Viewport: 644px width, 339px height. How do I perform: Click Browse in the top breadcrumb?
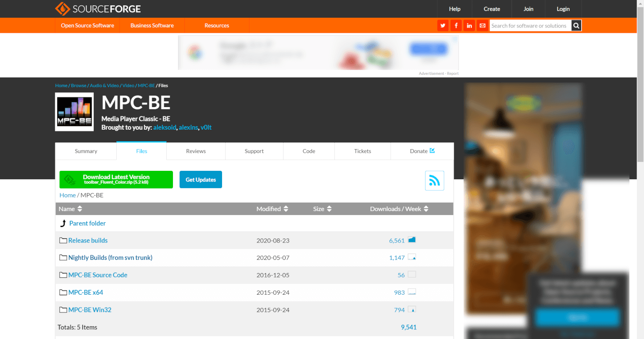pos(79,85)
